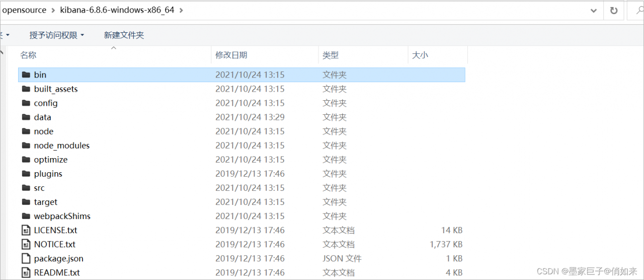Open the address bar history dropdown
The image size is (644, 280).
pos(594,10)
